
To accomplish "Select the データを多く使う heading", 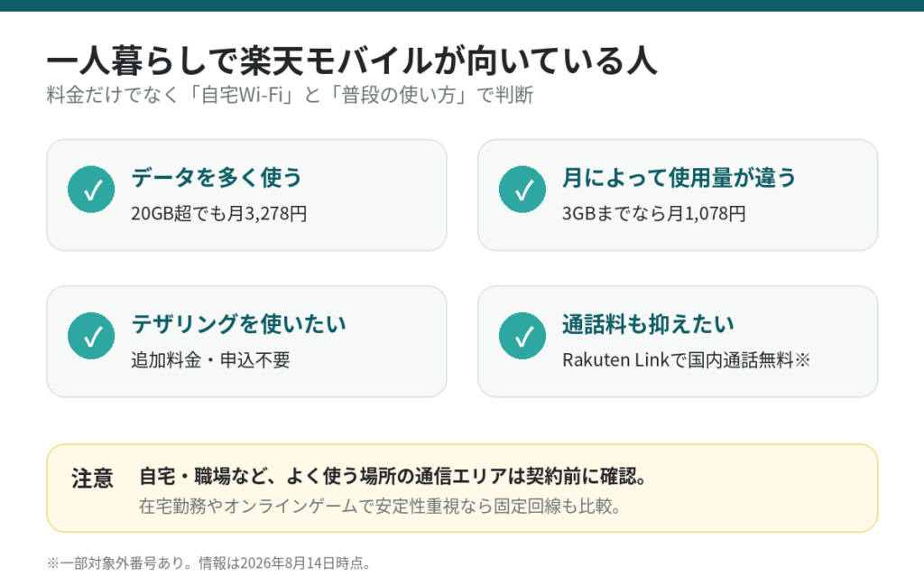I will 217,178.
